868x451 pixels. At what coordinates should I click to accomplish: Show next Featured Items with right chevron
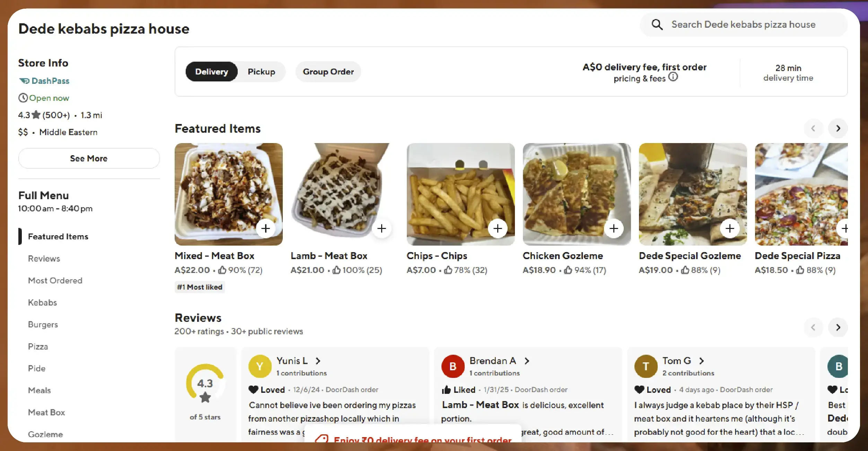838,129
